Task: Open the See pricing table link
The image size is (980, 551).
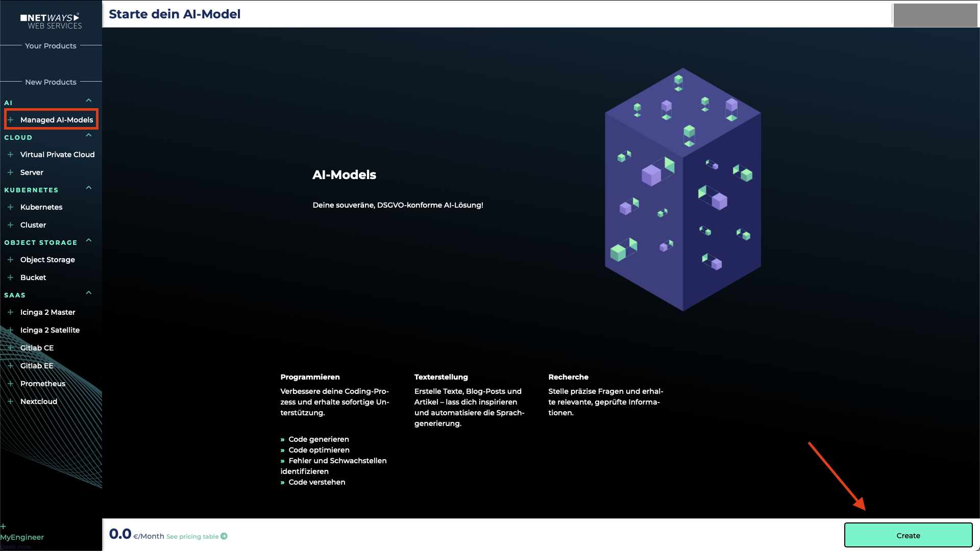Action: point(192,536)
